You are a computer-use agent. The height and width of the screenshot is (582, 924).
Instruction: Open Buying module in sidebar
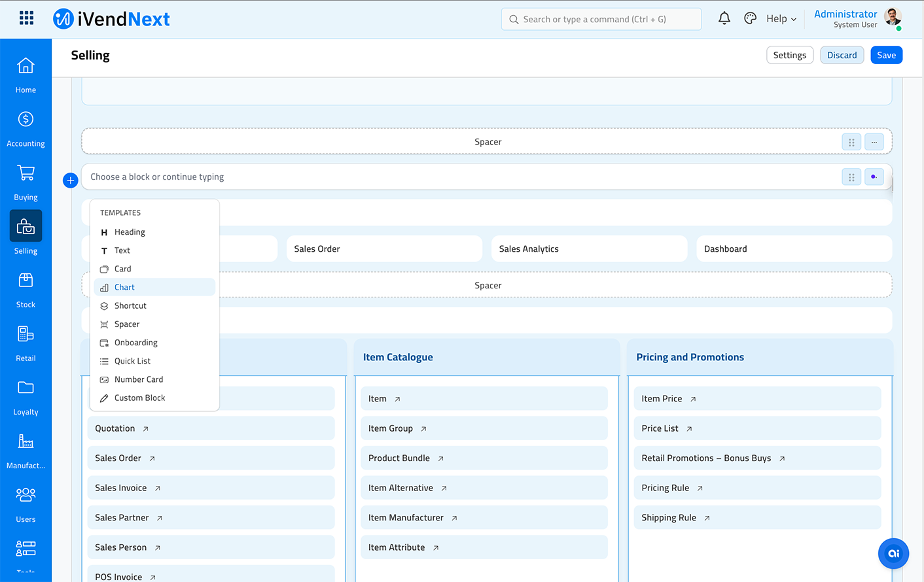tap(26, 182)
